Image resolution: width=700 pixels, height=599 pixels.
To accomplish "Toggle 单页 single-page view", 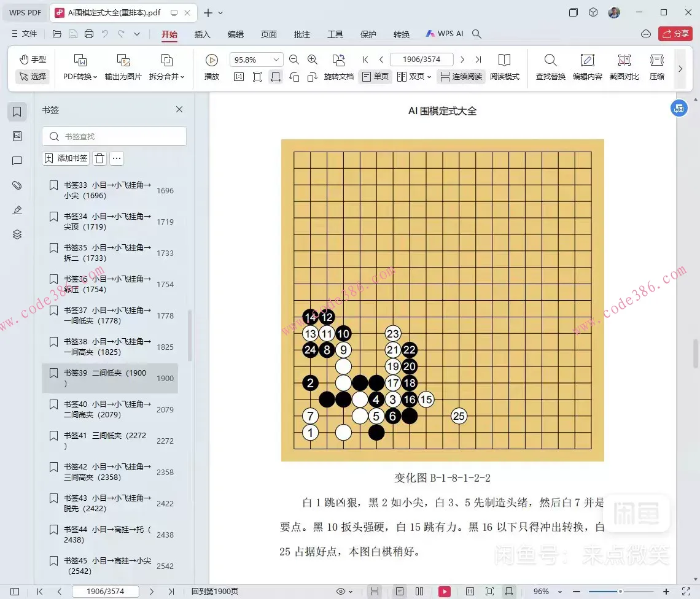I will (x=375, y=77).
